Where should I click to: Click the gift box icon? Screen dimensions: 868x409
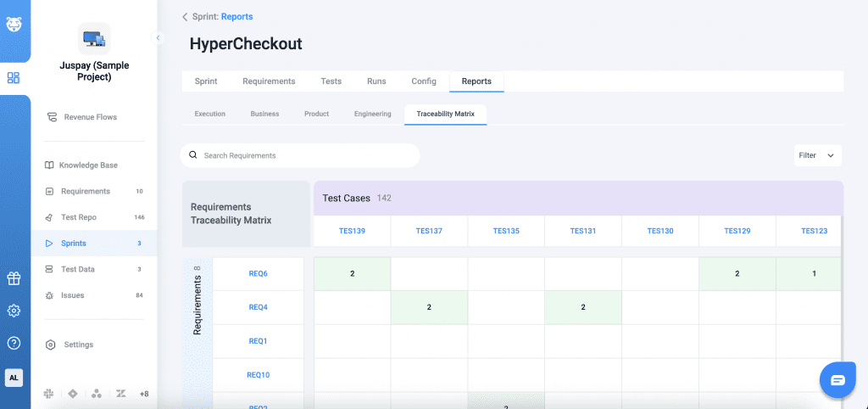tap(14, 278)
